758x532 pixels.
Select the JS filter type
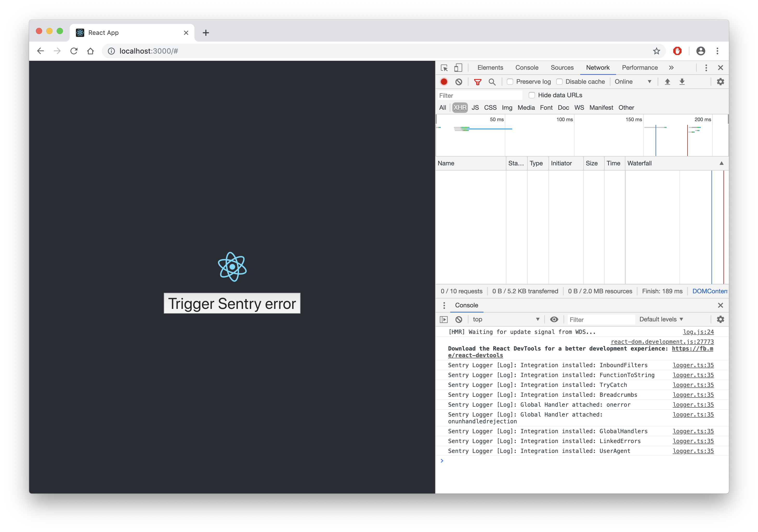[475, 108]
